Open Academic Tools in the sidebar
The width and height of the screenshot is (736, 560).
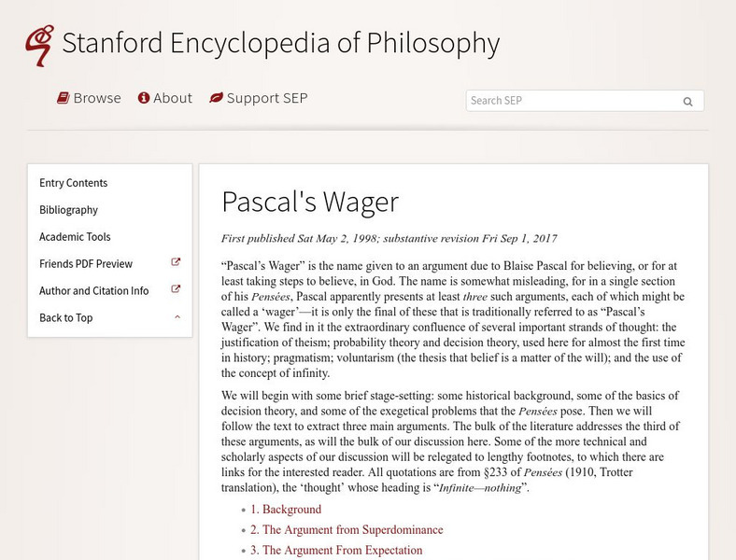point(75,237)
